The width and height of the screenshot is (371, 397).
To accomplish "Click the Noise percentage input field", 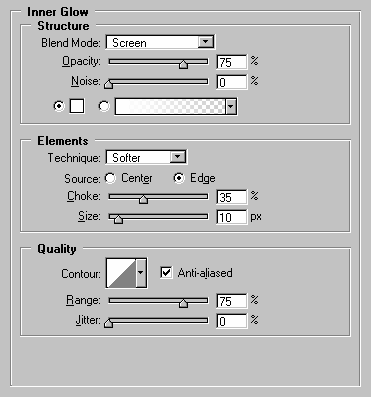I will coord(232,82).
